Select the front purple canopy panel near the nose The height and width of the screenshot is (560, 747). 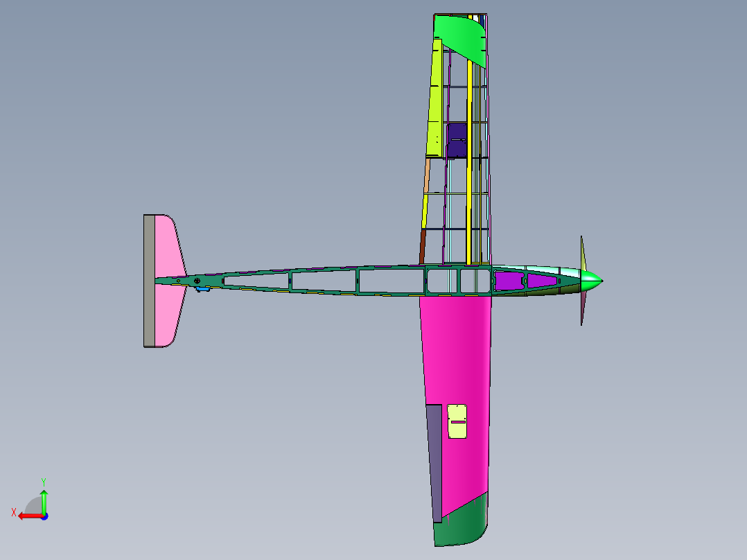(x=542, y=281)
